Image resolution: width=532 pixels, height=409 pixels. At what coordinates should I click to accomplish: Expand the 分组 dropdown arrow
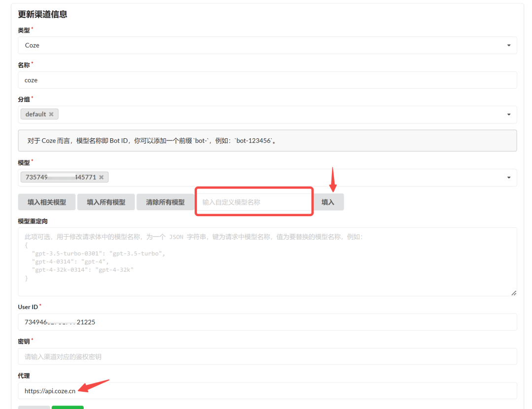pos(508,115)
